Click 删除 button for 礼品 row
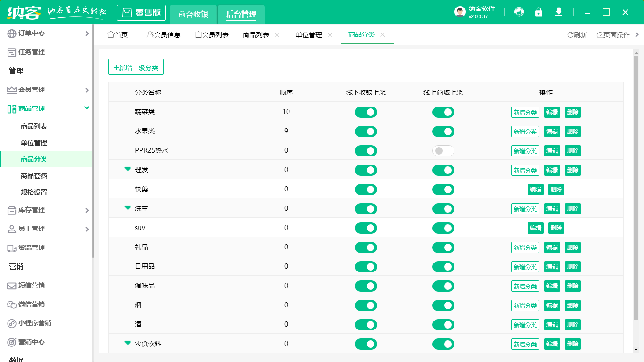The image size is (644, 362). tap(572, 247)
